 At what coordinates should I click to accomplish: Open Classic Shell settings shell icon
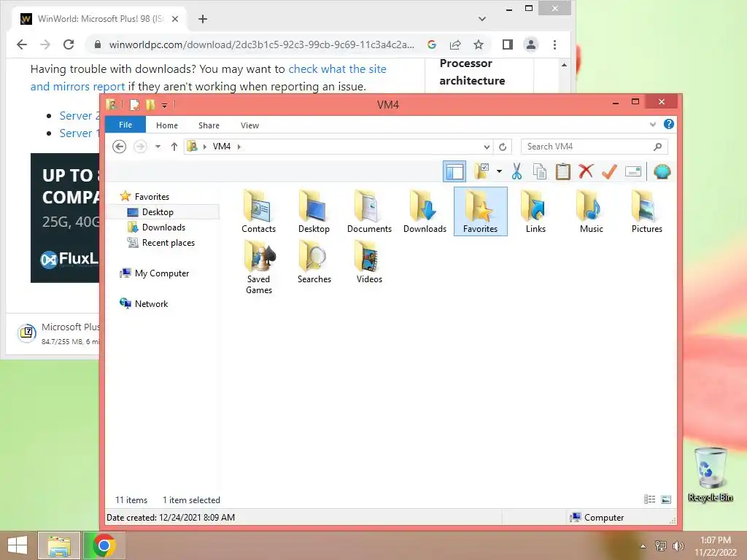pos(662,171)
